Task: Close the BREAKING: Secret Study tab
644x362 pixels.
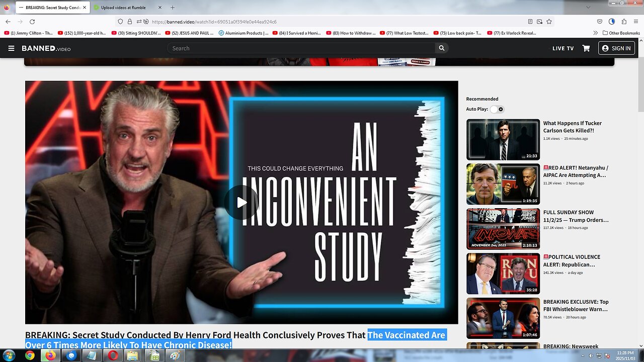Action: tap(85, 8)
